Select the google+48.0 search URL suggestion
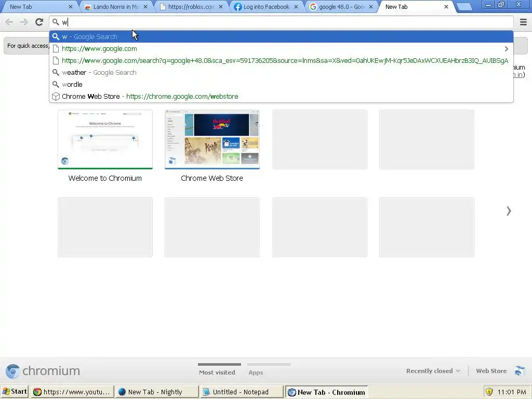The height and width of the screenshot is (399, 532). (x=281, y=60)
